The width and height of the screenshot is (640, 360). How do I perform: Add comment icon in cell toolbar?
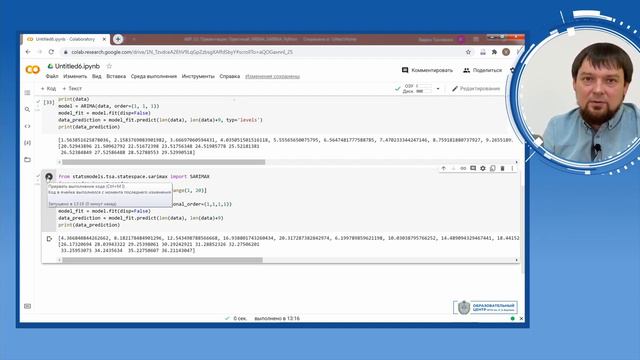click(473, 168)
